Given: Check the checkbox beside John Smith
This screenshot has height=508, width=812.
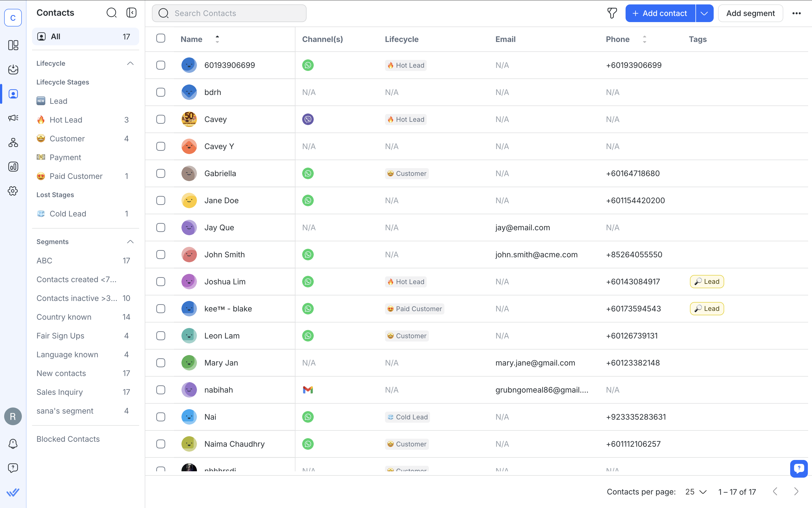Looking at the screenshot, I should (x=161, y=254).
